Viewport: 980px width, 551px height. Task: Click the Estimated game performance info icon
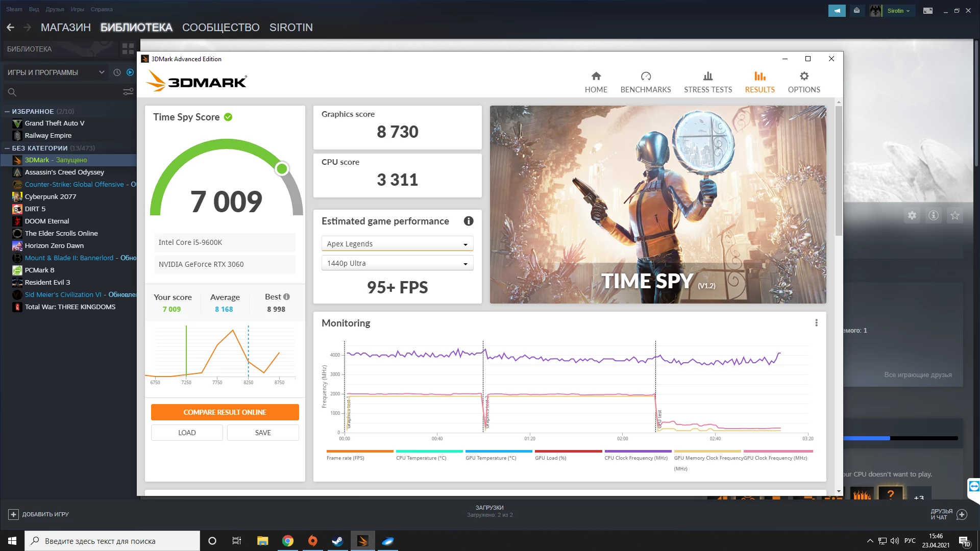click(469, 221)
